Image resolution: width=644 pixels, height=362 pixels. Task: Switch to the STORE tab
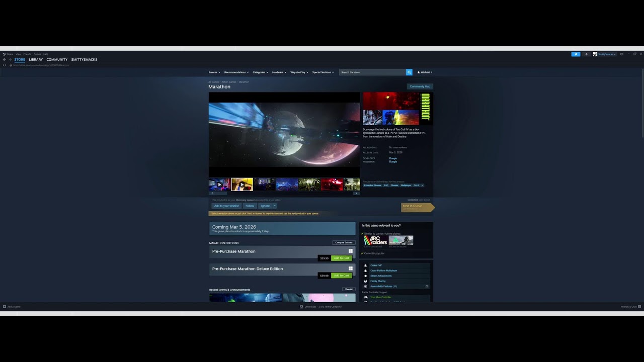20,60
